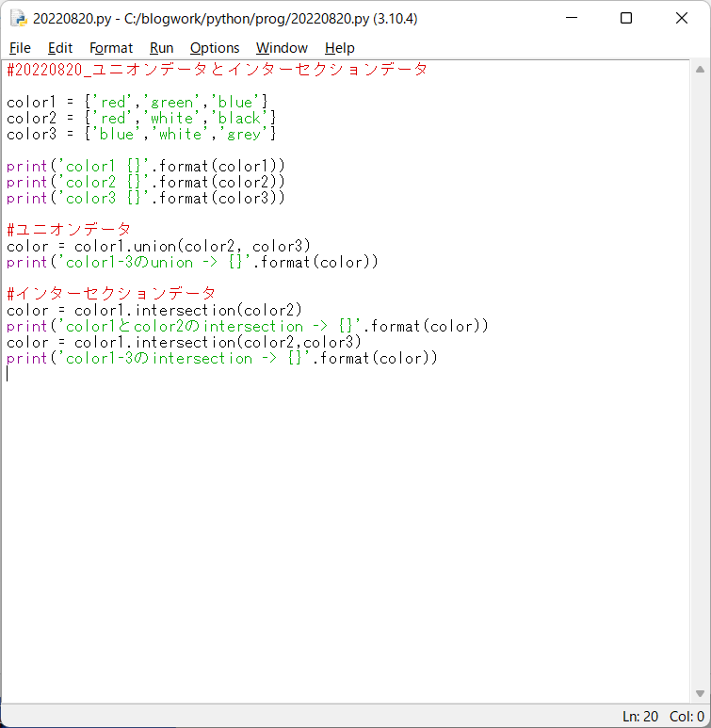Place cursor on color3 = {'blue','white','grey'} line

141,134
